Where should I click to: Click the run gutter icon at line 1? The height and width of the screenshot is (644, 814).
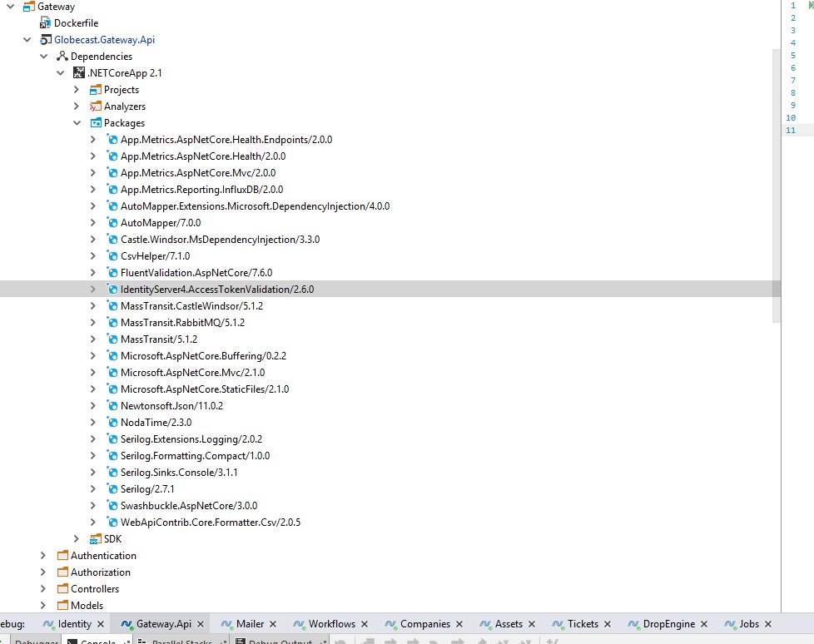coord(811,5)
